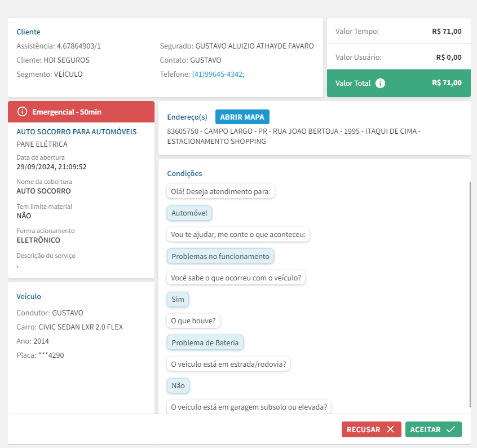Click the checkmark icon on ACEITAR
Screen dimensions: 477x448
450,429
